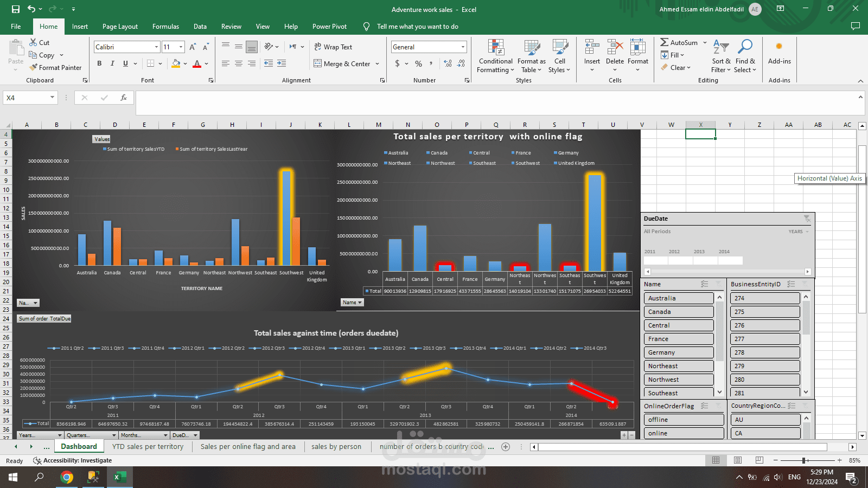Save the workbook with the floppy icon
The image size is (868, 488).
[x=15, y=9]
